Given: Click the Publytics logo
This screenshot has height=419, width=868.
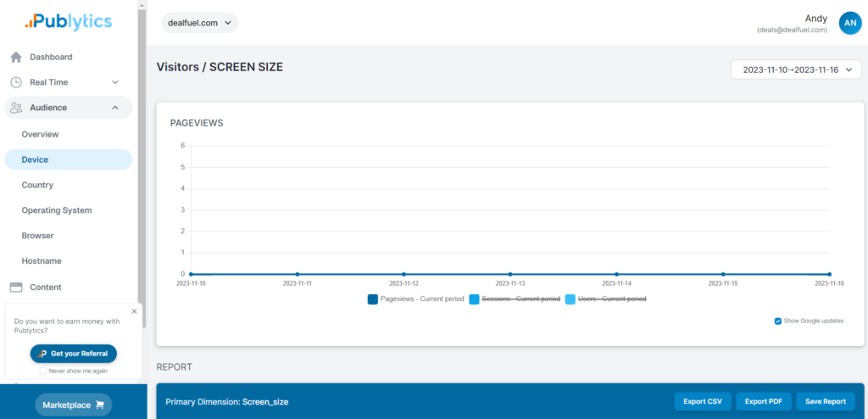Looking at the screenshot, I should coord(68,21).
